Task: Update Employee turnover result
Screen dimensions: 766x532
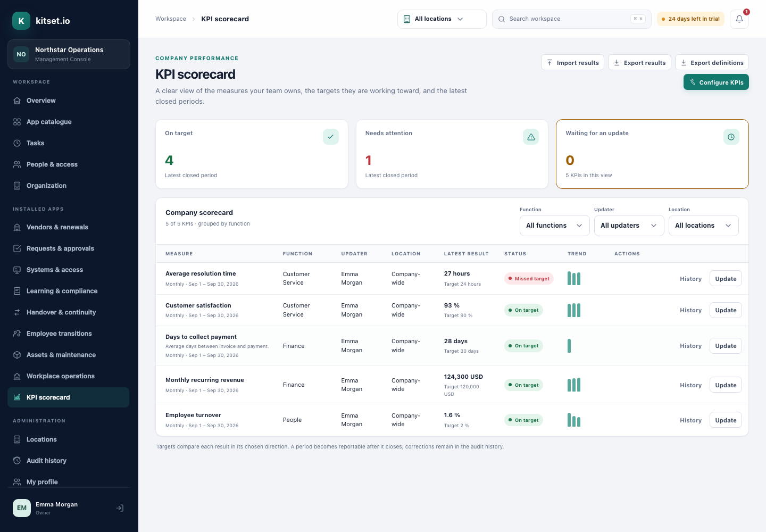Action: pyautogui.click(x=726, y=420)
